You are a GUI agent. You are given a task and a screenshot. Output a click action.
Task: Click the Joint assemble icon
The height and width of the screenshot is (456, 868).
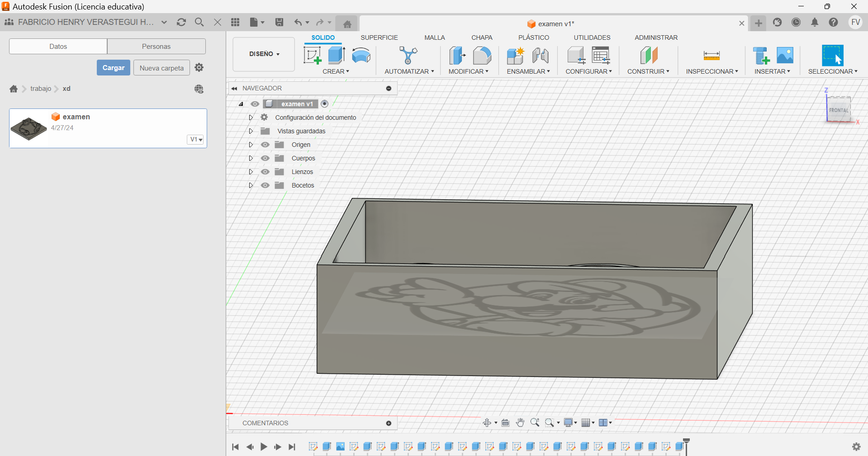click(540, 56)
